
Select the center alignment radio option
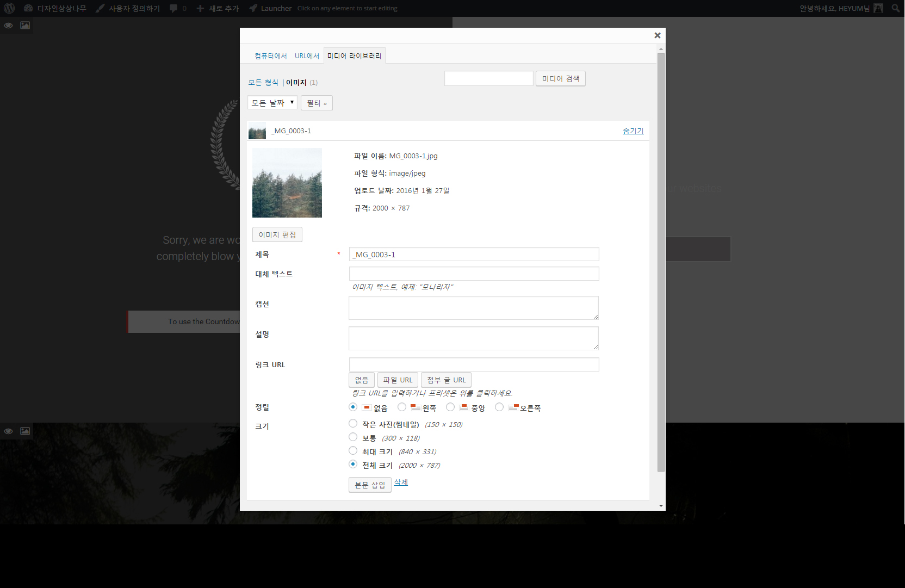450,407
